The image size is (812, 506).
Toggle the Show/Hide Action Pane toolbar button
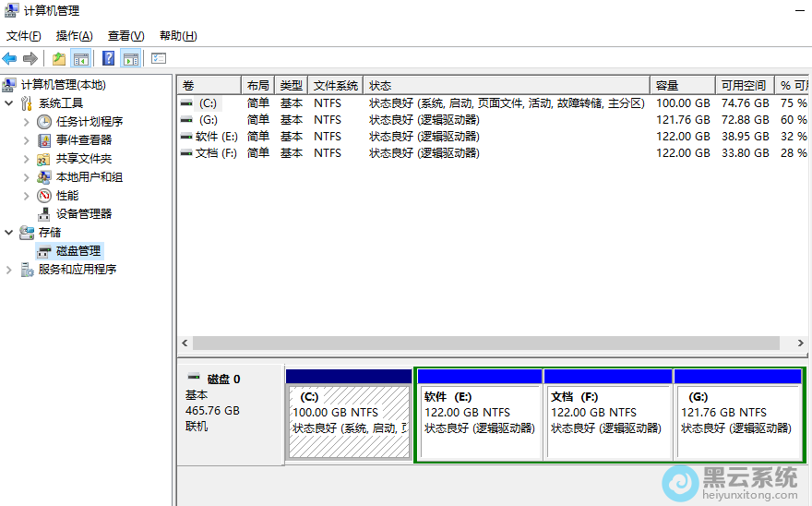131,59
